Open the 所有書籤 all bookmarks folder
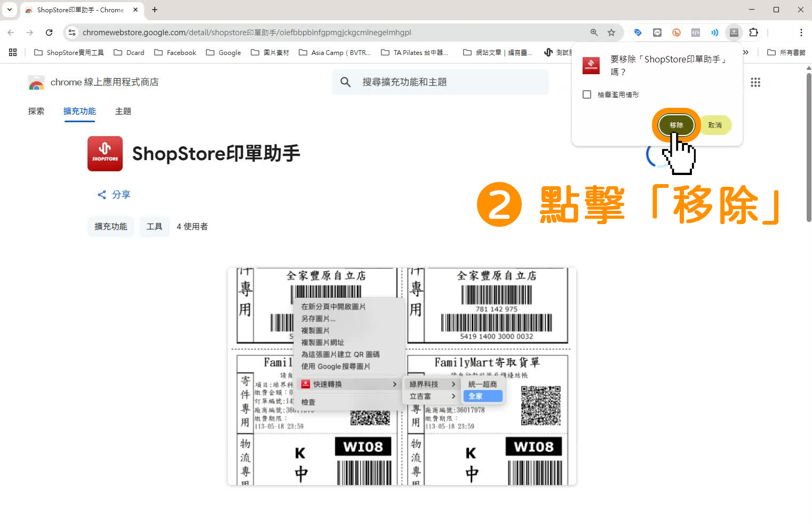This screenshot has height=524, width=812. point(786,52)
